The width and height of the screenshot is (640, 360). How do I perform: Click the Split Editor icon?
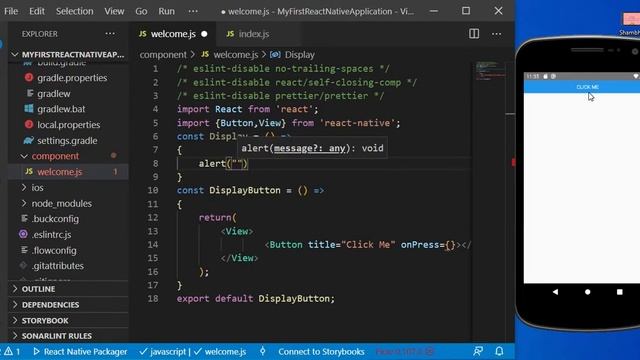[x=474, y=34]
